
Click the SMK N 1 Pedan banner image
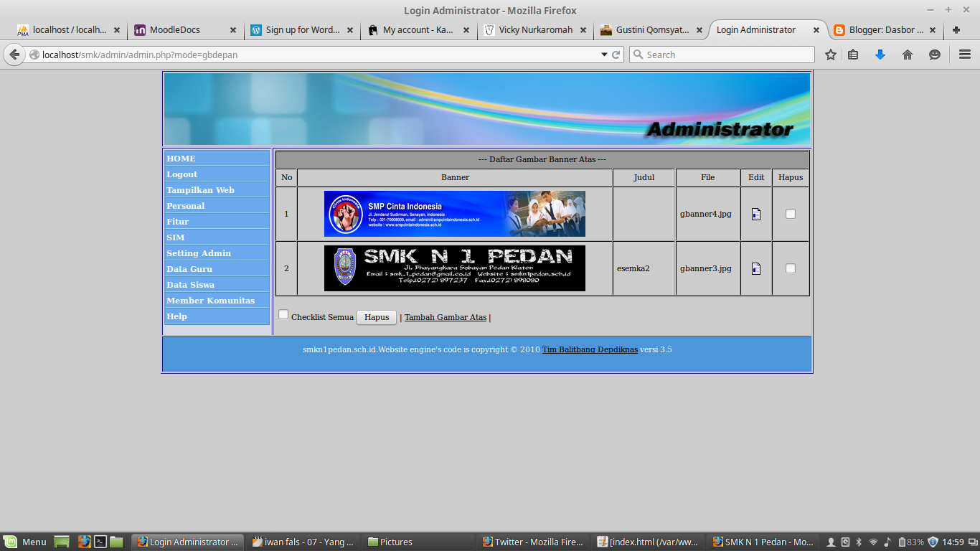(455, 268)
